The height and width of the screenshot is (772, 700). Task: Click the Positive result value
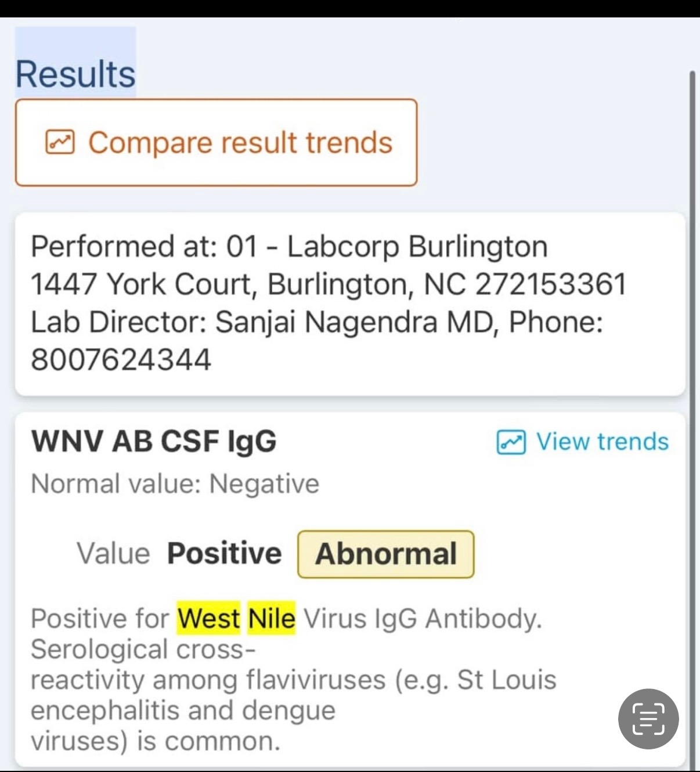tap(224, 553)
